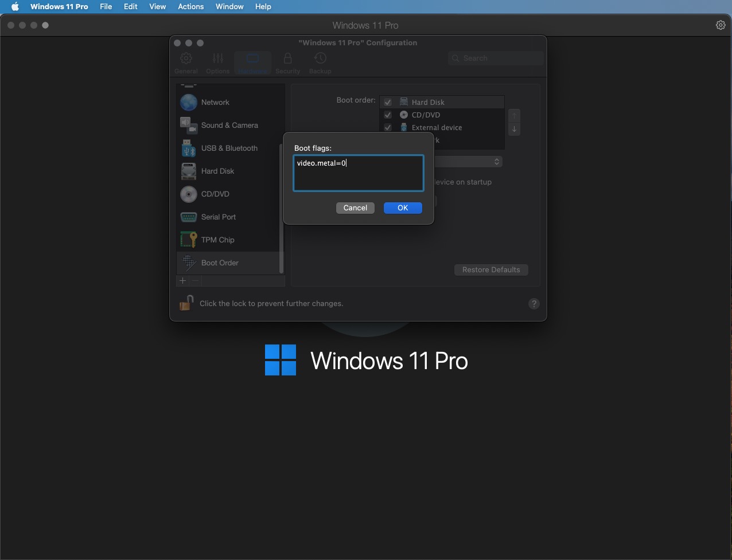Open the Window menu

tap(229, 7)
